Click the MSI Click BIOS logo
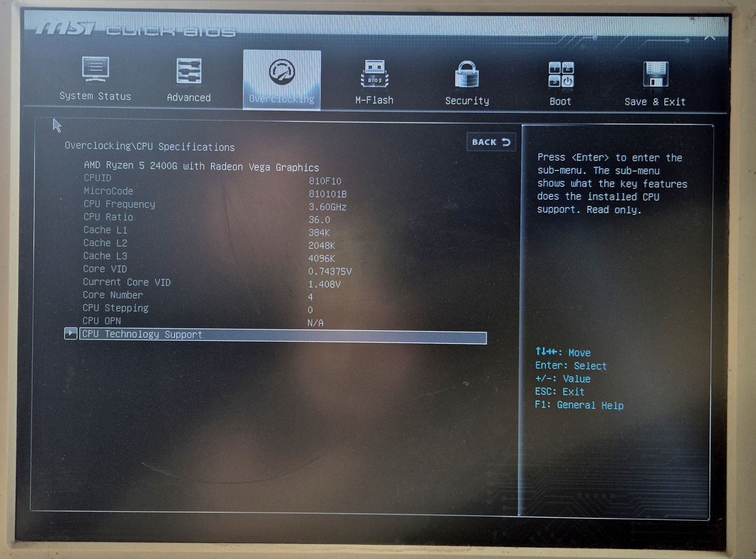756x559 pixels. (x=136, y=29)
